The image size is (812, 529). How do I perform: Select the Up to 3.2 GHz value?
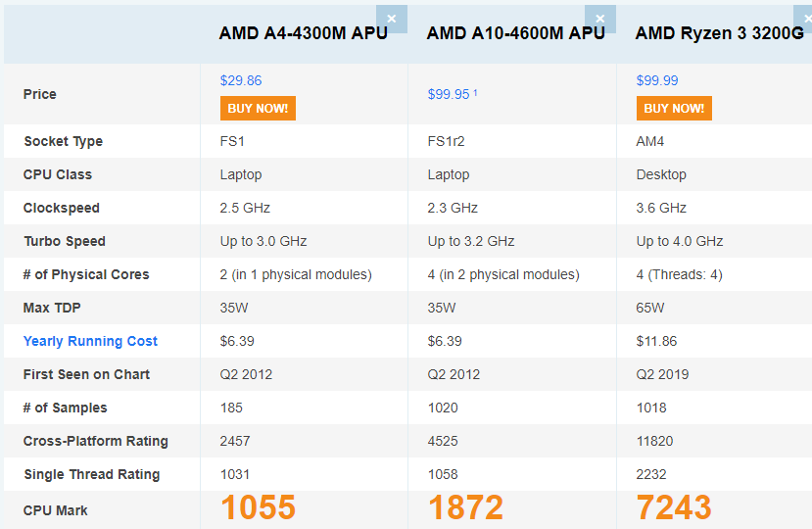click(471, 241)
